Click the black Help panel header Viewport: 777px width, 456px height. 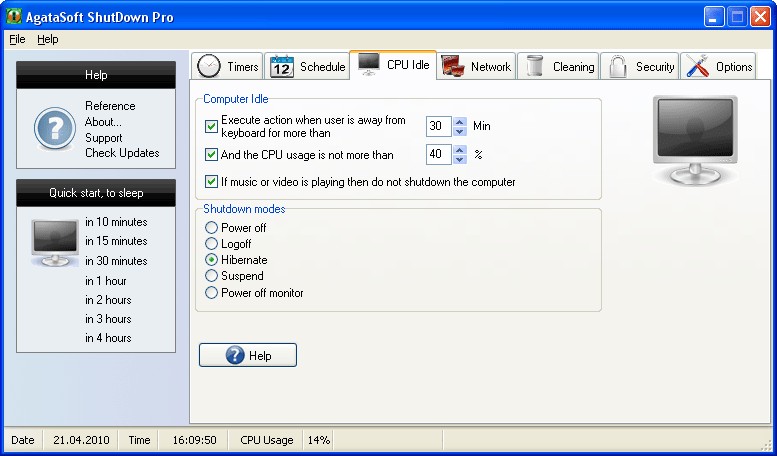[x=96, y=75]
